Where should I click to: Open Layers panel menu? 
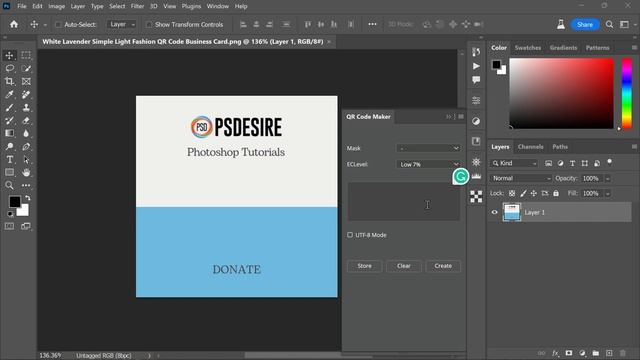click(634, 147)
